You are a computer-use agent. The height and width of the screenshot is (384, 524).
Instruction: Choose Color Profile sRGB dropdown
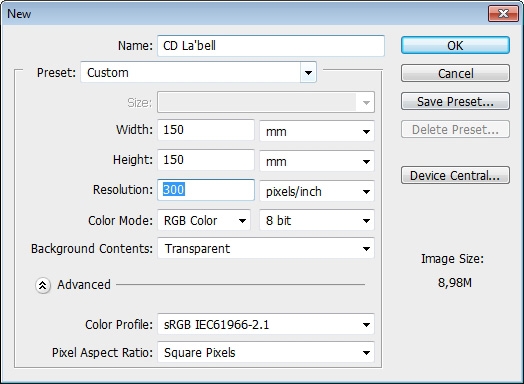click(x=266, y=324)
